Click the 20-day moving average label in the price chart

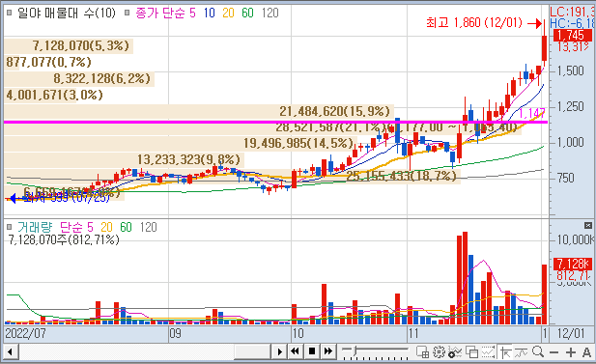pyautogui.click(x=228, y=13)
